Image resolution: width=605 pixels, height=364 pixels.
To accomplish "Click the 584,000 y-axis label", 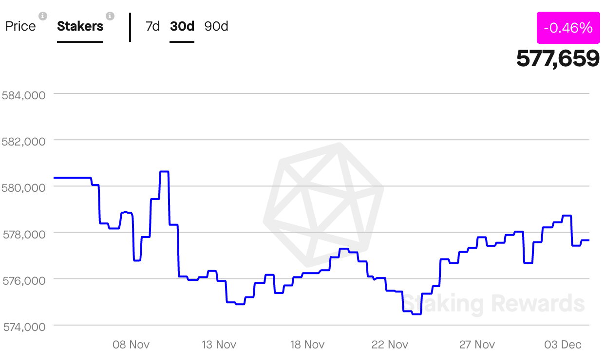I will coord(24,95).
